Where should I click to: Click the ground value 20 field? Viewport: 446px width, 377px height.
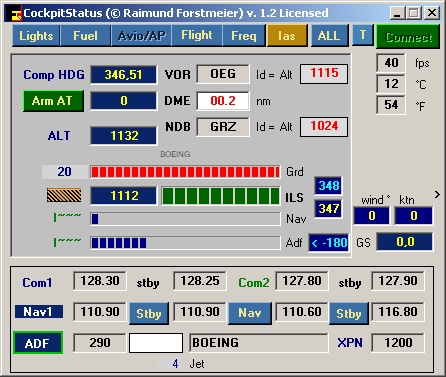point(65,172)
